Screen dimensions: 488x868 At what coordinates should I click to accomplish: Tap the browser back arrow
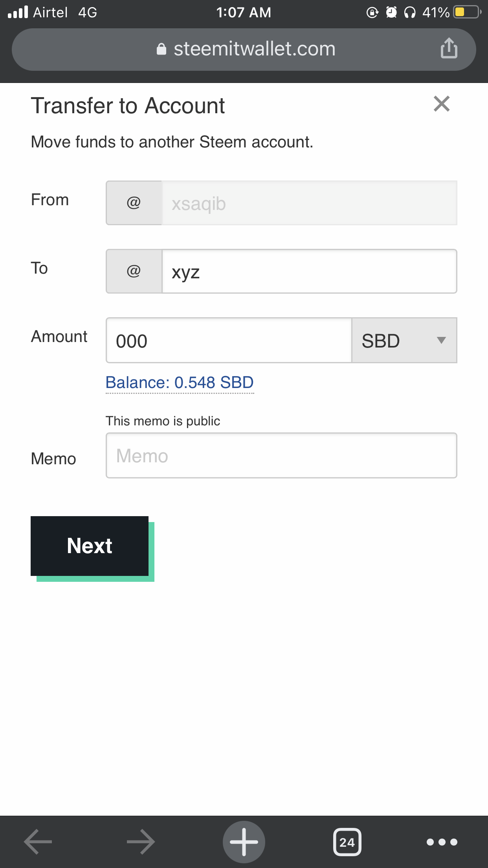coord(38,842)
